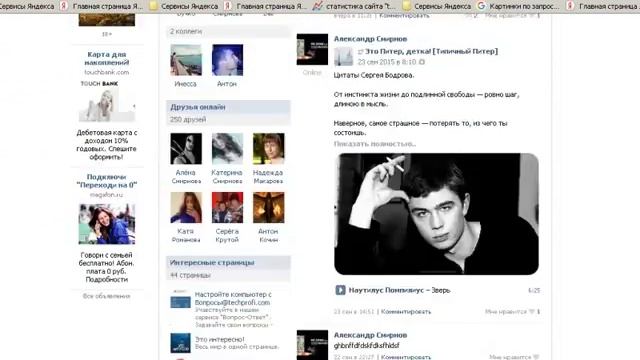Screen dimensions: 640x360
Task: Click the timestamp '23 сен в 14:51'
Action: [354, 312]
